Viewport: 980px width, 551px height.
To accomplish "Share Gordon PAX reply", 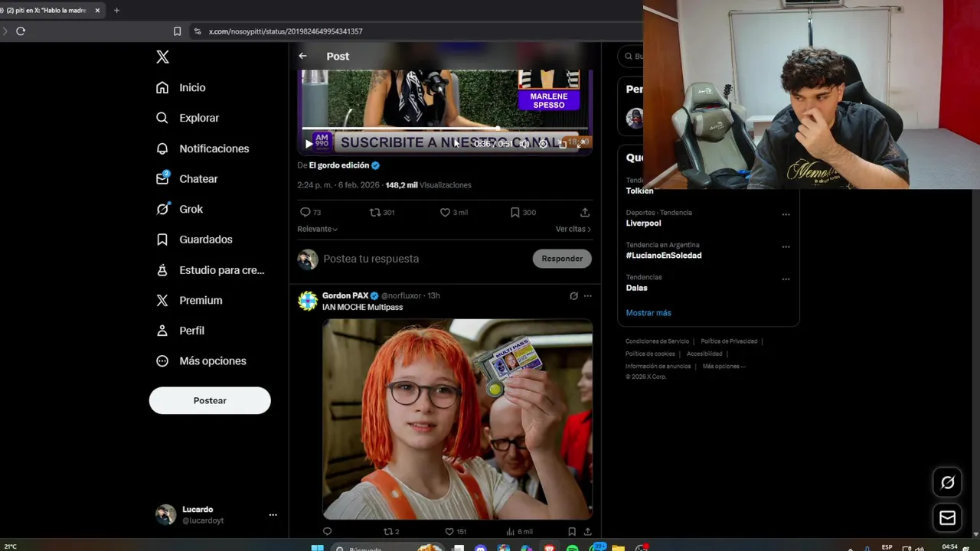I will (587, 531).
